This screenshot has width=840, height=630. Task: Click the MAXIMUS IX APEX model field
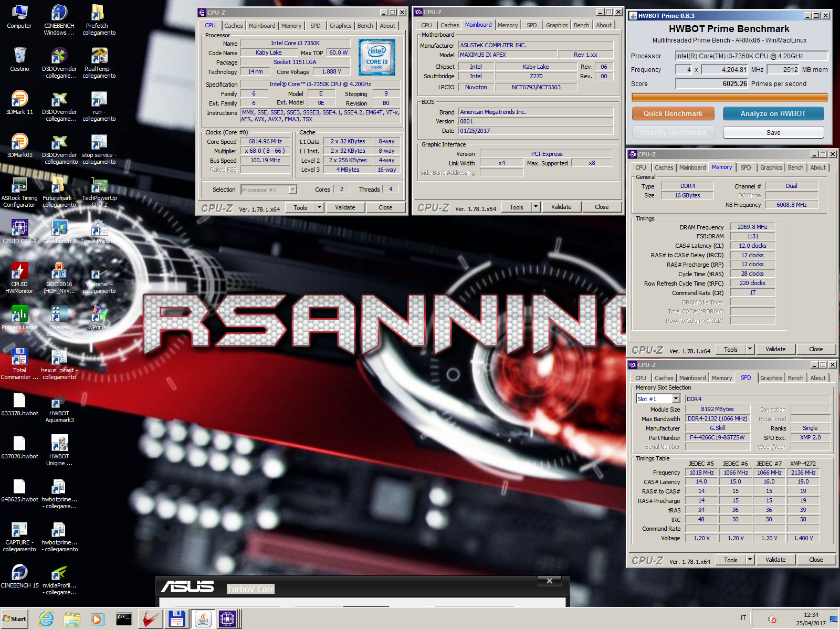tap(507, 55)
